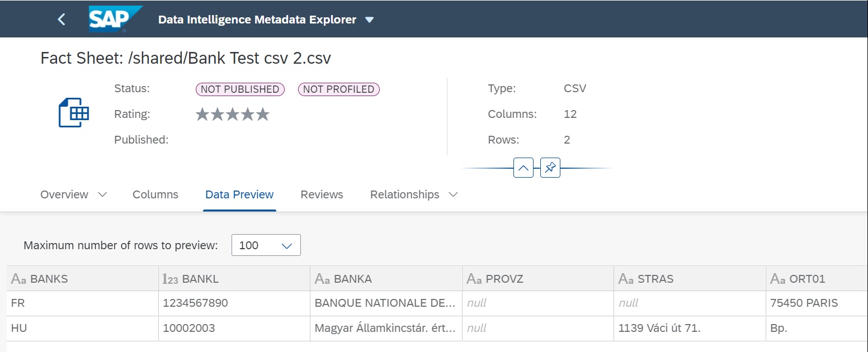Click the text type icon for STRAS column

coord(626,279)
